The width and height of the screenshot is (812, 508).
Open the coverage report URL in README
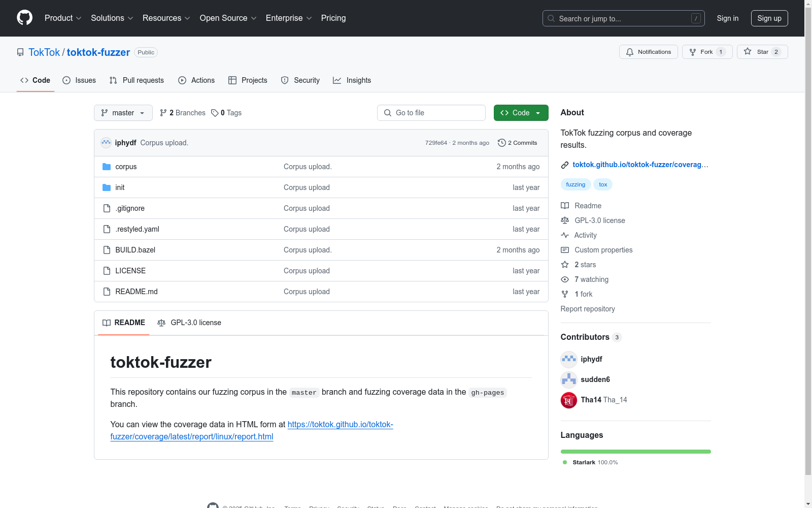(x=252, y=431)
